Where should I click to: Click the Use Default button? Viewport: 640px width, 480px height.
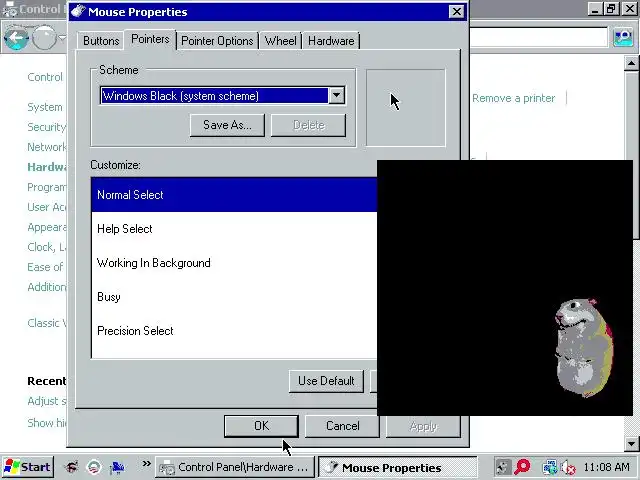tap(326, 381)
